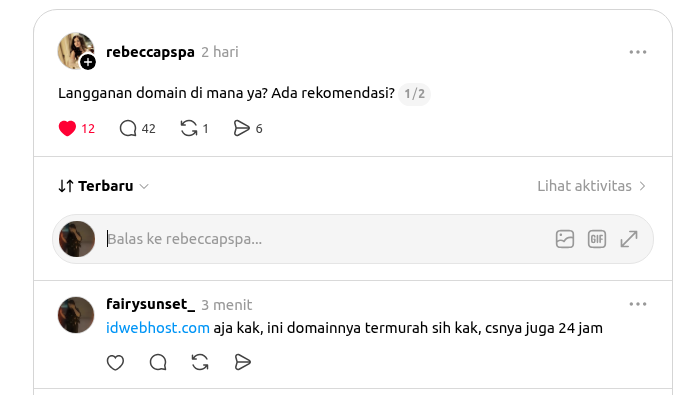Open the idwebhost.com link
The width and height of the screenshot is (690, 395).
(158, 328)
